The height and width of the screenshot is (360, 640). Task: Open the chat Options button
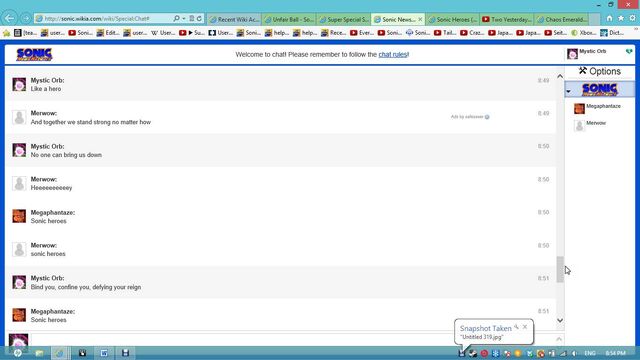pos(600,71)
